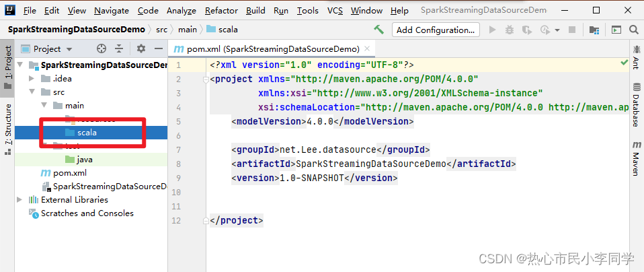Click the Stop square icon
This screenshot has height=272, width=644.
pos(571,30)
